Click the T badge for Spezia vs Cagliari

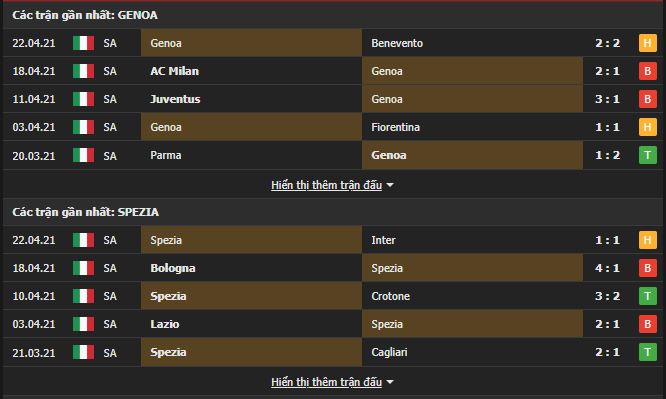tap(647, 352)
